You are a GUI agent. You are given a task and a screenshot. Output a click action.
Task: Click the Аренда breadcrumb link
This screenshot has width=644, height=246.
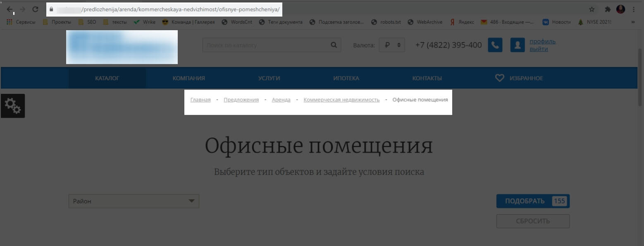coord(281,100)
